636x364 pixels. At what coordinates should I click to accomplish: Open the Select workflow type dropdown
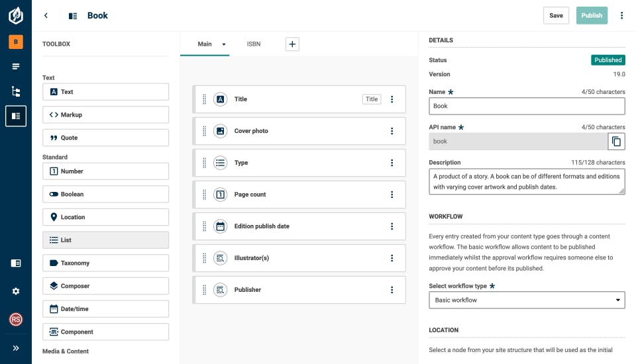pos(527,300)
